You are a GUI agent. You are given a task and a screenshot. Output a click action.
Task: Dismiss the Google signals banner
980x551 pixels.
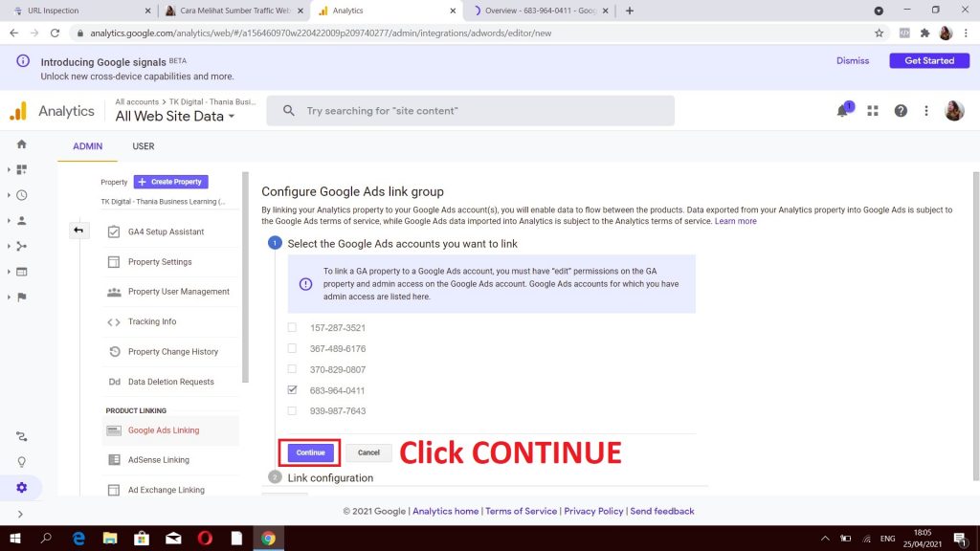[853, 60]
